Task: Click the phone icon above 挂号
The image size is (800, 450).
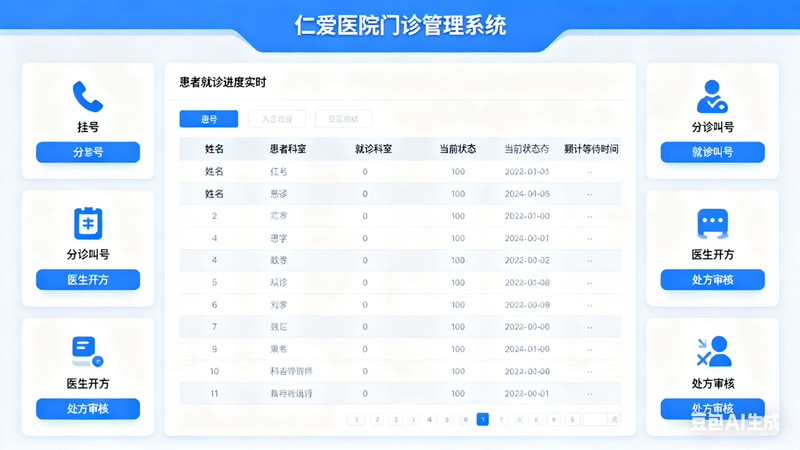Action: pos(88,96)
